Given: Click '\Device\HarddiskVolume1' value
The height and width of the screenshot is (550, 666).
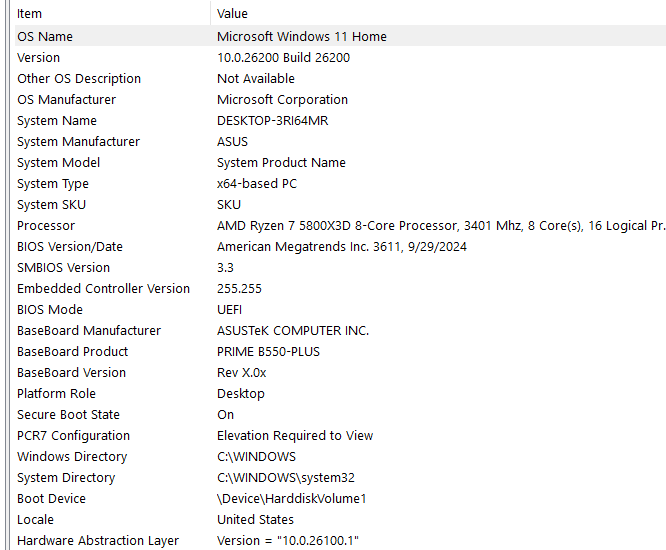Looking at the screenshot, I should [x=291, y=499].
